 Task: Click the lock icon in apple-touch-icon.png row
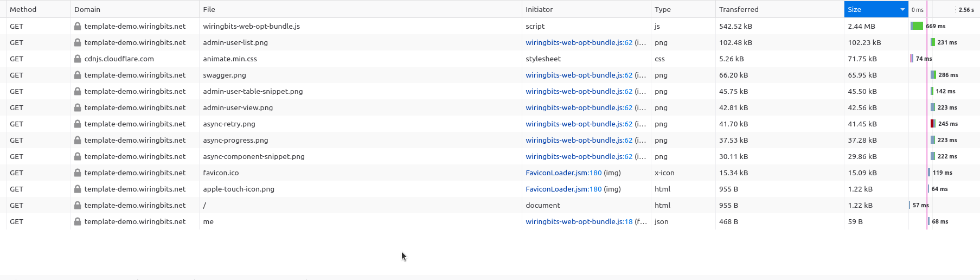[78, 189]
